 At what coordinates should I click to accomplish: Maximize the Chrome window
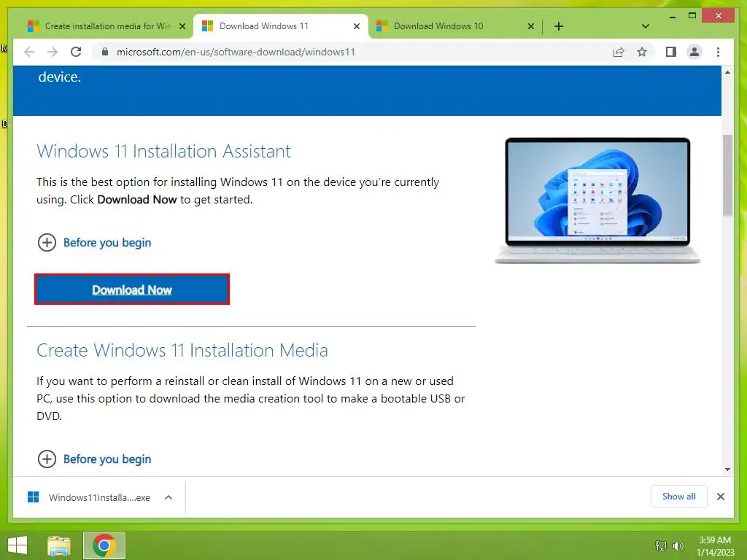692,16
